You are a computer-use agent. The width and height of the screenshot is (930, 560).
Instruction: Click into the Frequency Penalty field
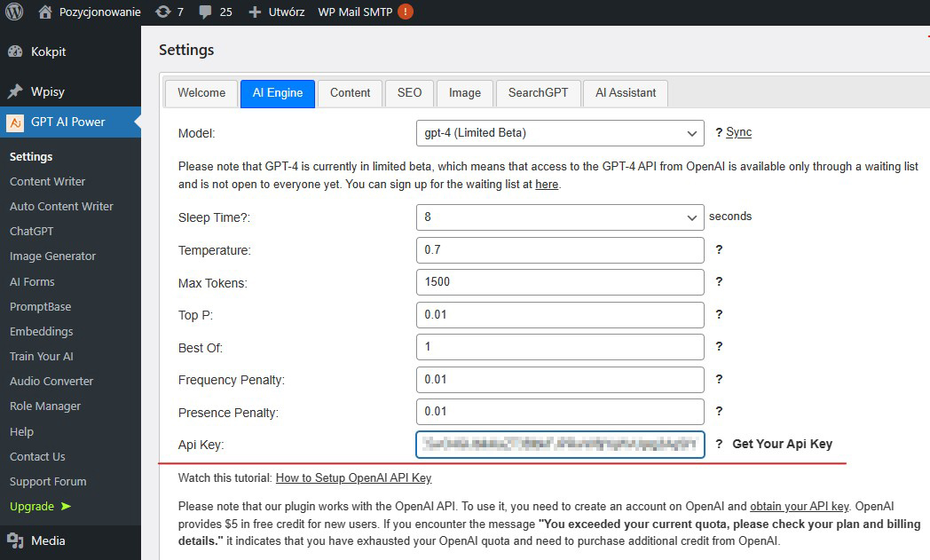(560, 379)
